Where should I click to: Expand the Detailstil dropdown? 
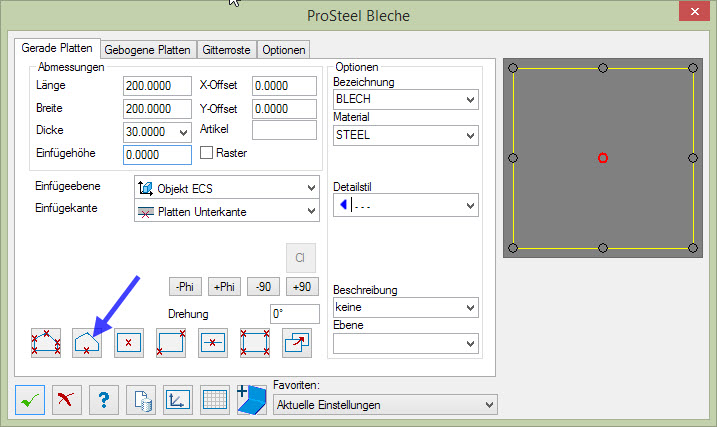(406, 205)
